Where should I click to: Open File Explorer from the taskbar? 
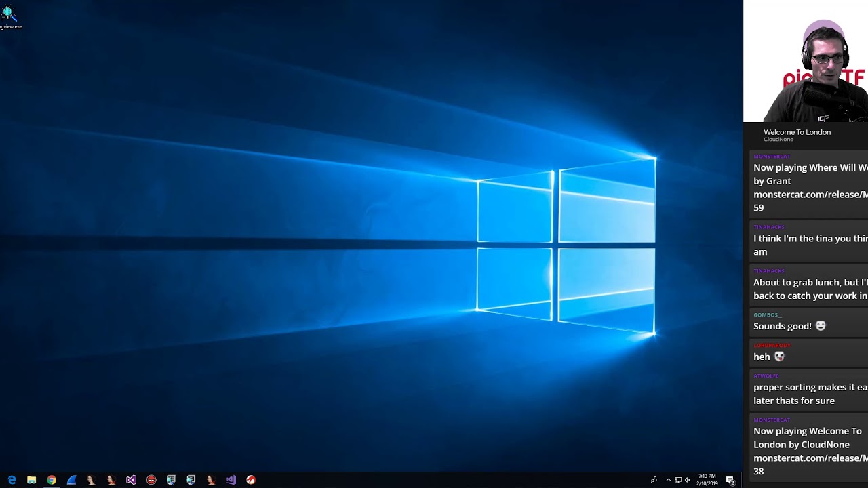(x=31, y=480)
